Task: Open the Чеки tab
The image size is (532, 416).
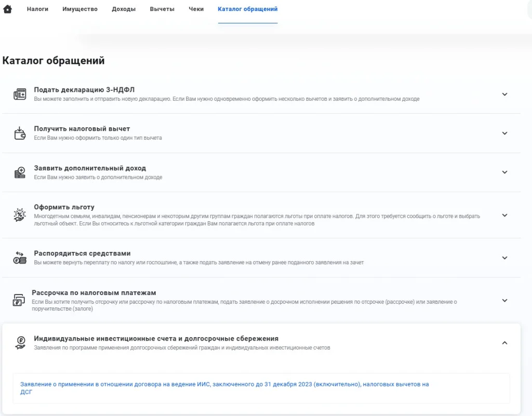Action: 196,9
